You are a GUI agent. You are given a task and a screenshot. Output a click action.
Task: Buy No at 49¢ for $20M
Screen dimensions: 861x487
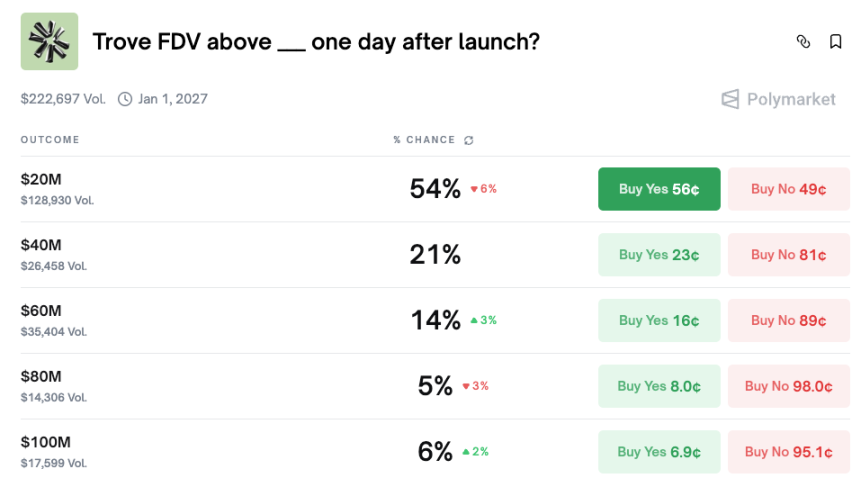coord(788,189)
